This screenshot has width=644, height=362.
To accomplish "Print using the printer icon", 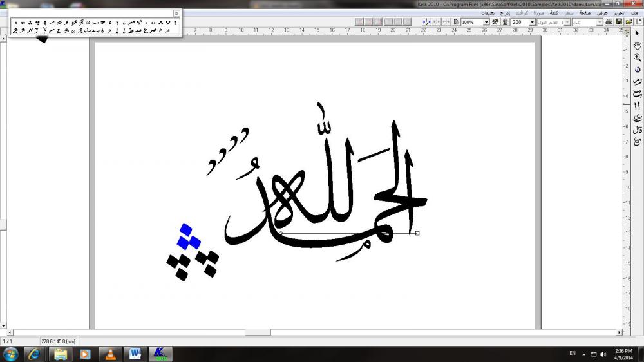I will [x=609, y=22].
